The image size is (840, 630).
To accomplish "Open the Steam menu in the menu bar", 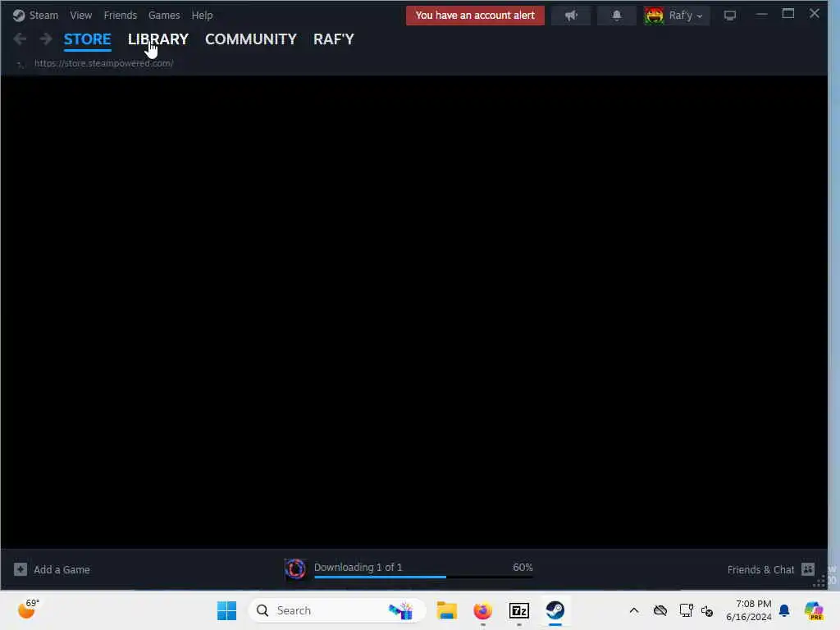I will tap(43, 15).
